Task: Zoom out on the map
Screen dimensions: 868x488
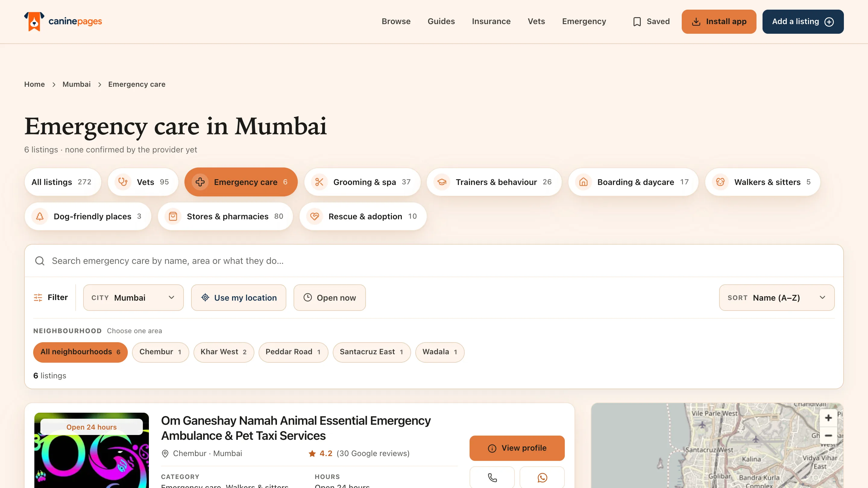Action: pyautogui.click(x=828, y=436)
